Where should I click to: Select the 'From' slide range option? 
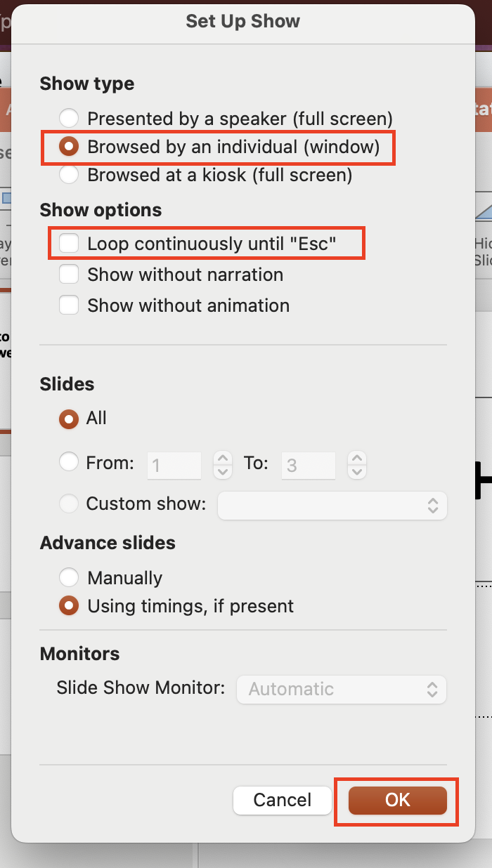68,461
